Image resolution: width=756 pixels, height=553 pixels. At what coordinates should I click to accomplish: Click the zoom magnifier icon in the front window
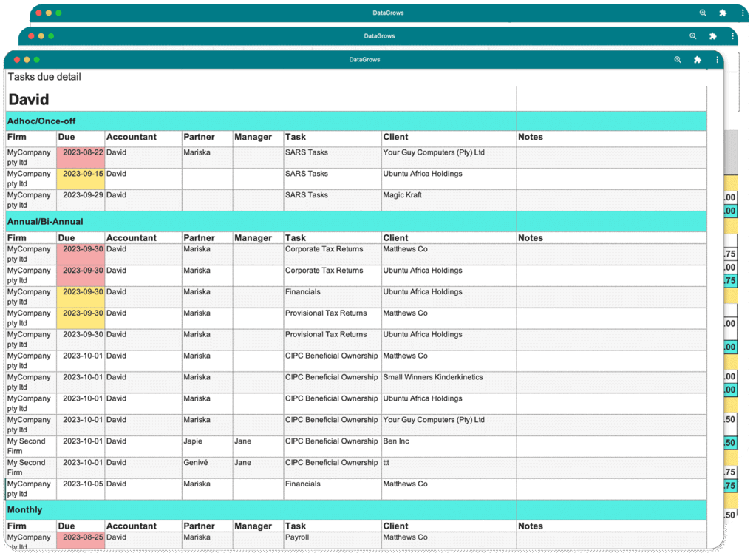tap(678, 60)
